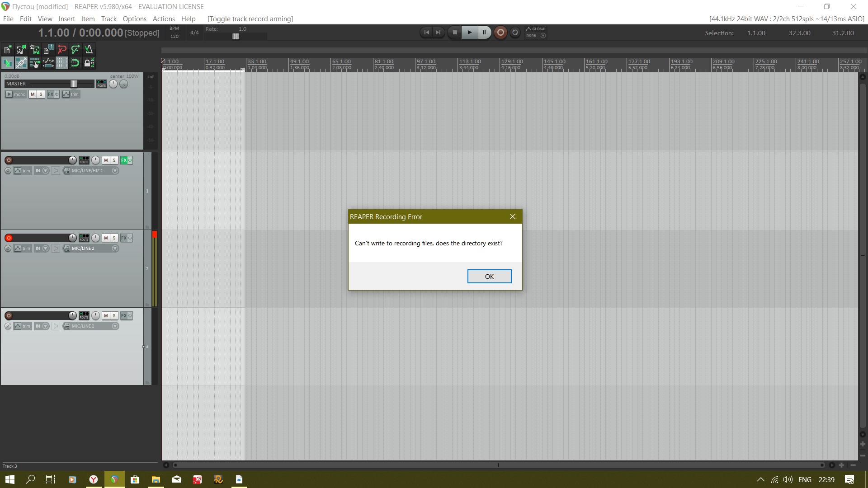Screen dimensions: 868x488
Task: Open the Actions menu
Action: click(x=163, y=19)
